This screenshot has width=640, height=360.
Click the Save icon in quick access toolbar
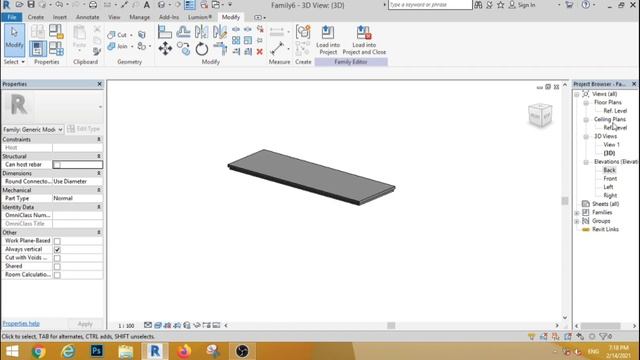[x=31, y=5]
